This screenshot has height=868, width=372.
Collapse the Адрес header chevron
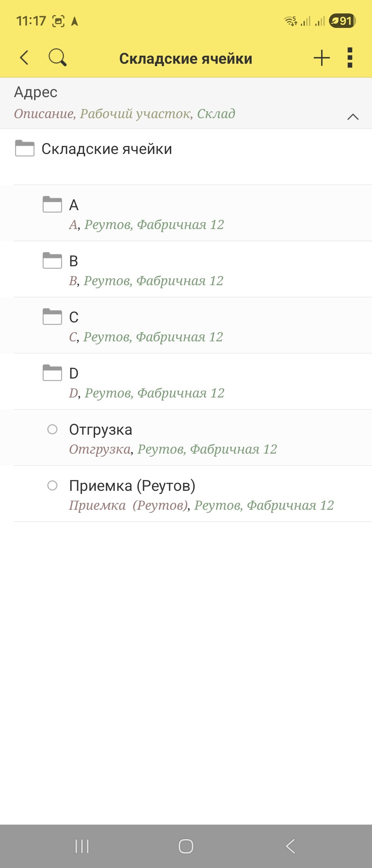coord(353,117)
